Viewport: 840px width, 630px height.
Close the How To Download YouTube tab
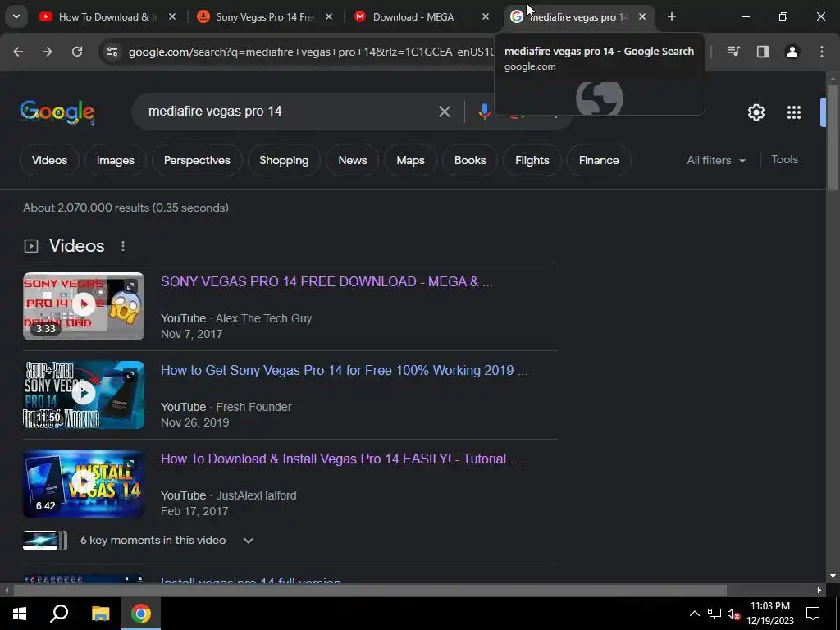pyautogui.click(x=172, y=17)
